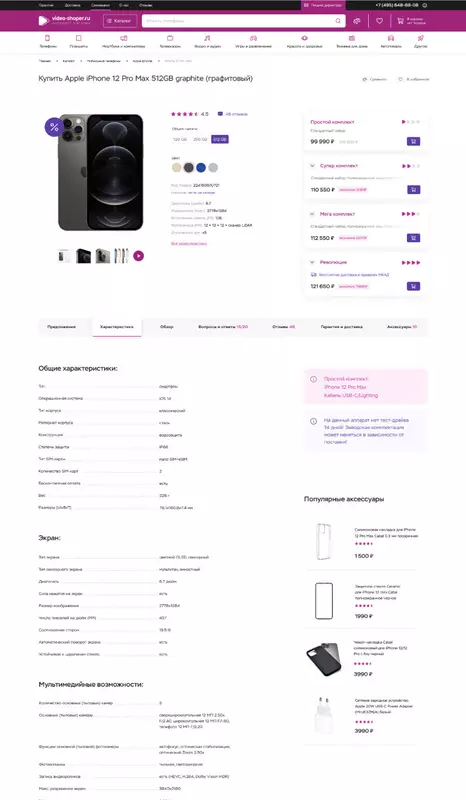Select the 128 GB memory option
This screenshot has width=466, height=800.
click(x=180, y=139)
